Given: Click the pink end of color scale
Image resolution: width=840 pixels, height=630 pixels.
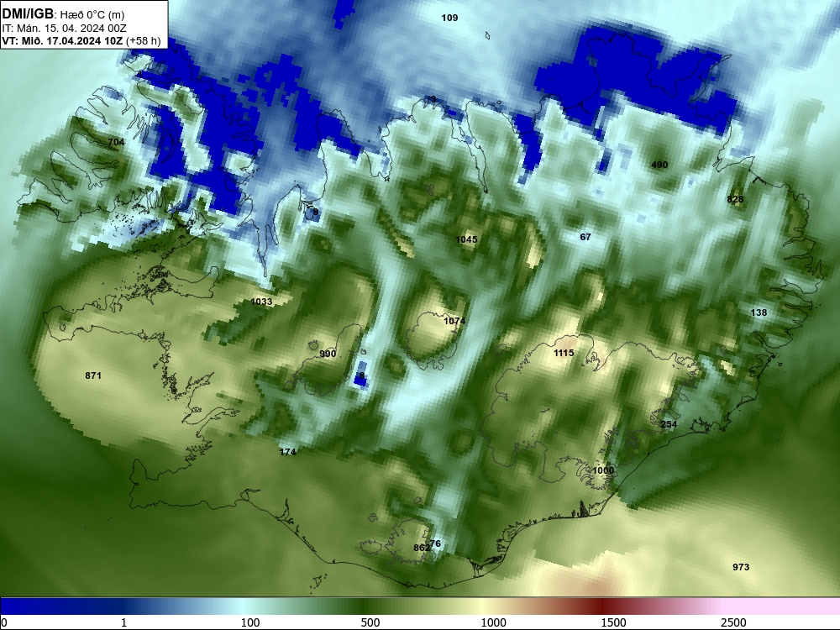Looking at the screenshot, I should (x=782, y=606).
